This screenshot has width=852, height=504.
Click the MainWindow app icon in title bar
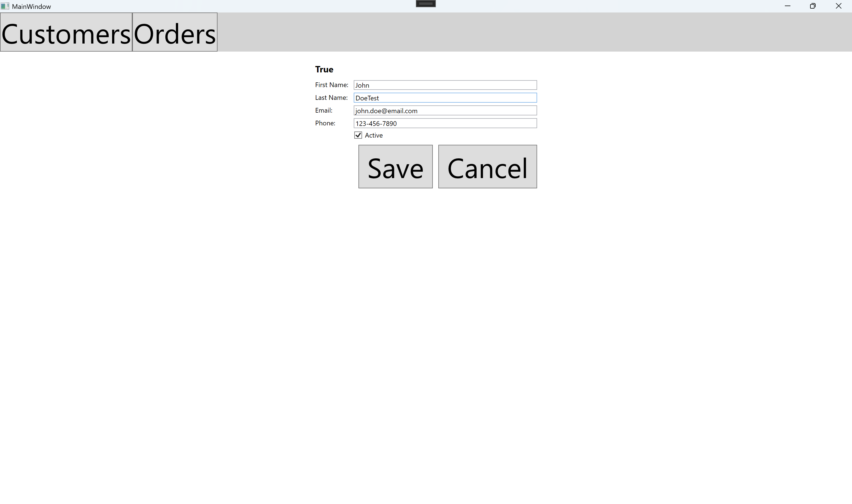tap(5, 6)
